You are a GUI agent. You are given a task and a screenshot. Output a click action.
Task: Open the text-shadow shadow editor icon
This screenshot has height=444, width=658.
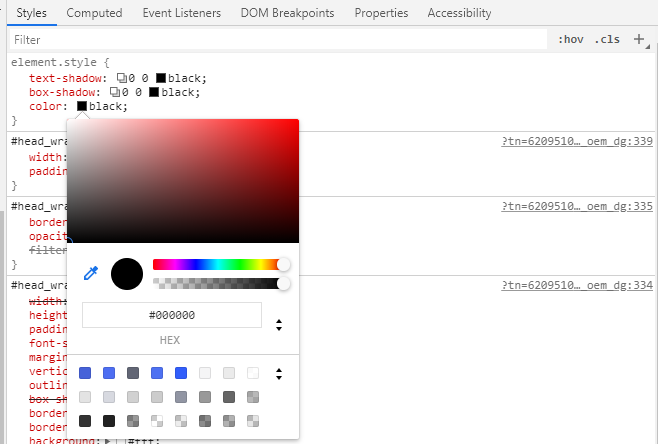[x=122, y=78]
